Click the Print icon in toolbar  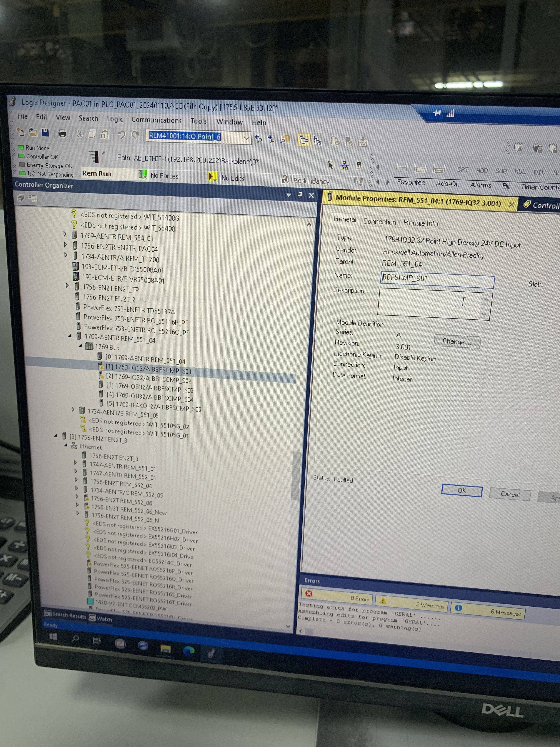coord(62,134)
